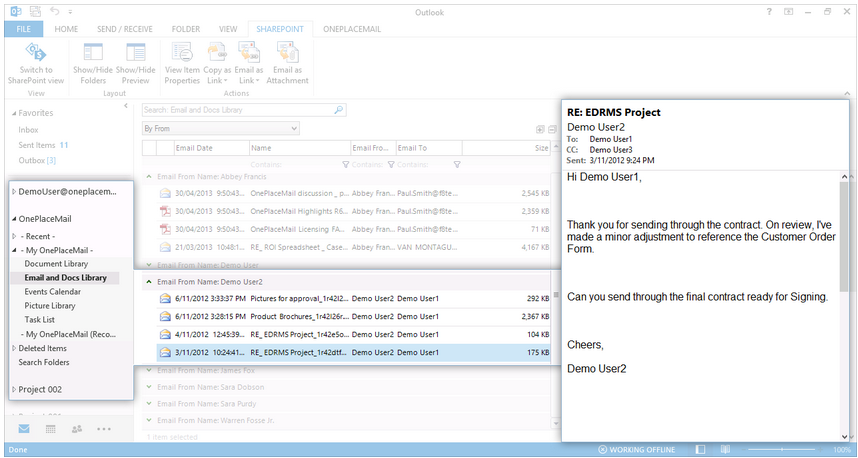Open the File menu tab
The image size is (858, 458).
[23, 30]
